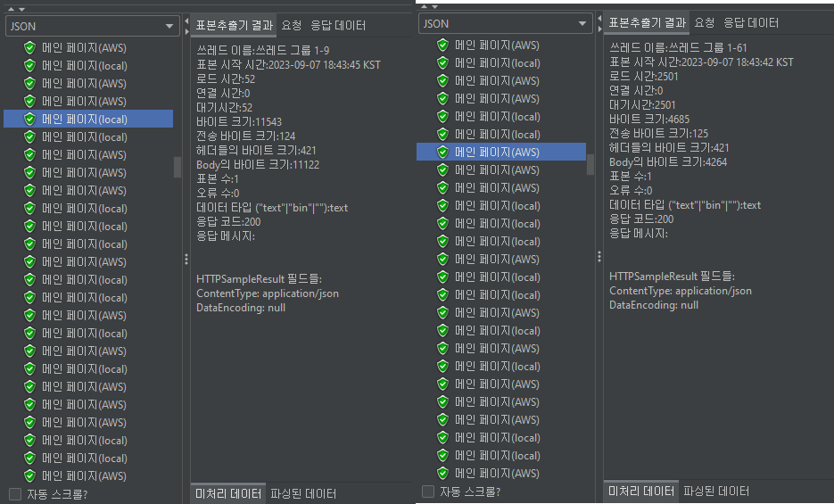This screenshot has width=834, height=504.
Task: Open 응답 데이터 tab in right panel
Action: tap(751, 22)
